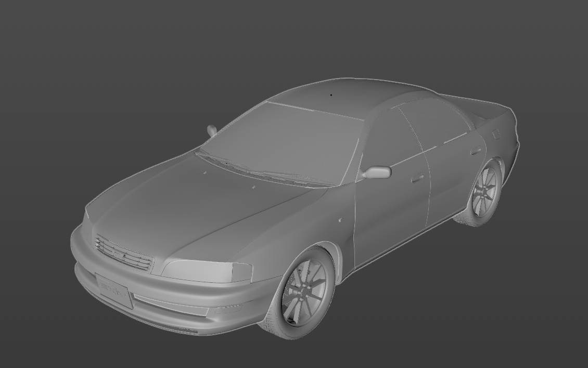Click the front headlight of the car
Viewport: 588px width, 368px height.
tap(208, 271)
